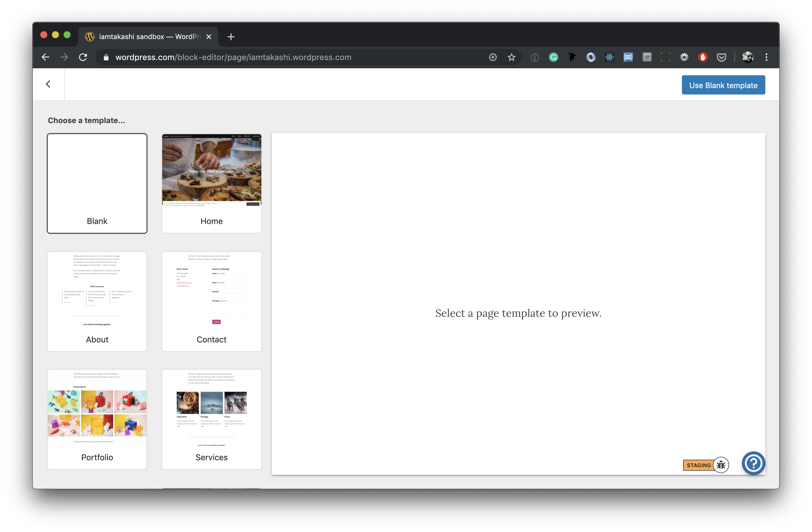Click 'Select a page template to preview.' text
The width and height of the screenshot is (812, 532).
(x=518, y=313)
